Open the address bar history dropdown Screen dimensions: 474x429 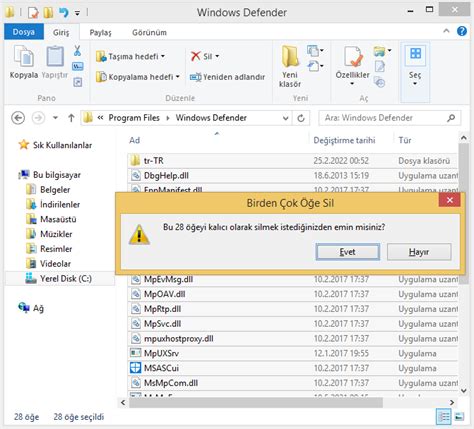(285, 118)
